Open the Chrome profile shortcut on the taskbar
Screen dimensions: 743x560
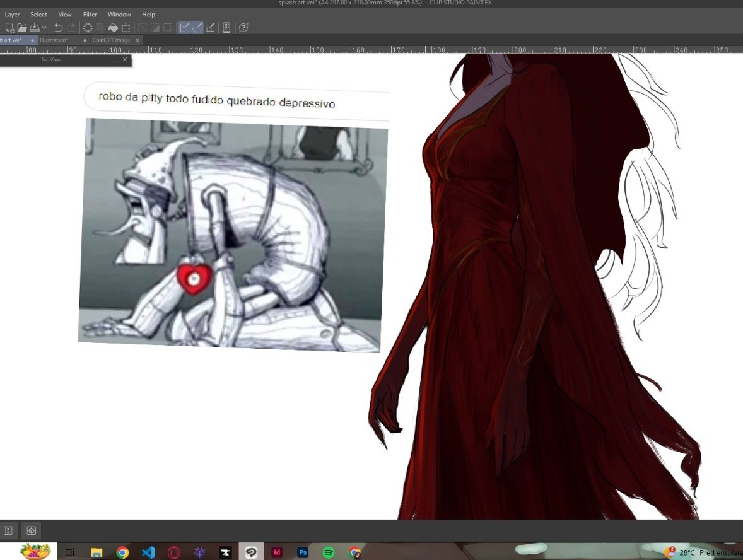pyautogui.click(x=354, y=552)
